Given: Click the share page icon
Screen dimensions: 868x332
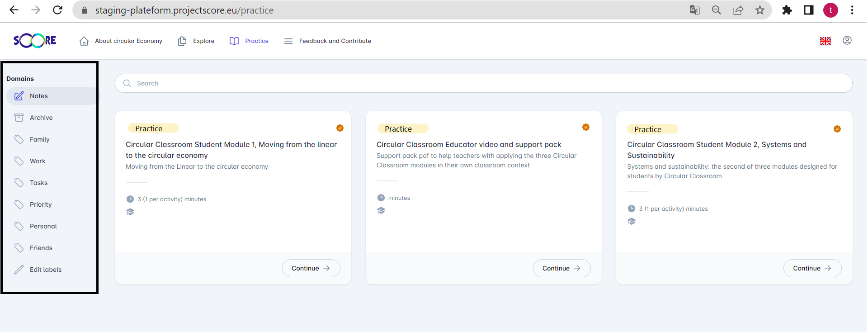Looking at the screenshot, I should tap(738, 10).
